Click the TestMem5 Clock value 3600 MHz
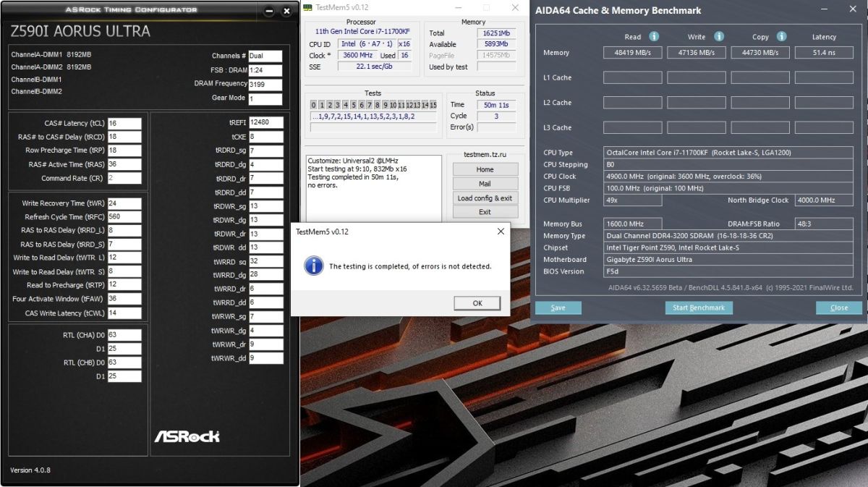 tap(357, 55)
